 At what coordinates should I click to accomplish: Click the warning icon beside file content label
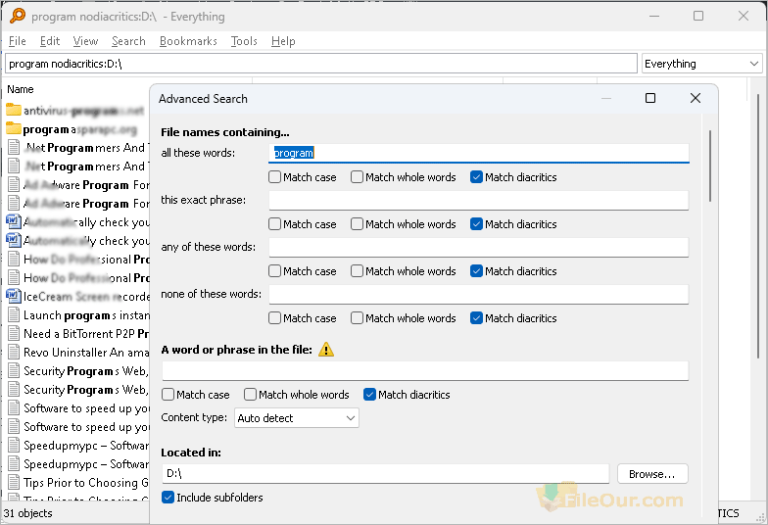tap(326, 350)
